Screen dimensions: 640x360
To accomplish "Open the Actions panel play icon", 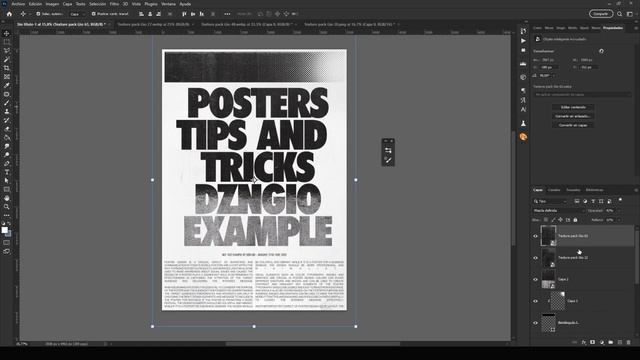I will coord(523,41).
